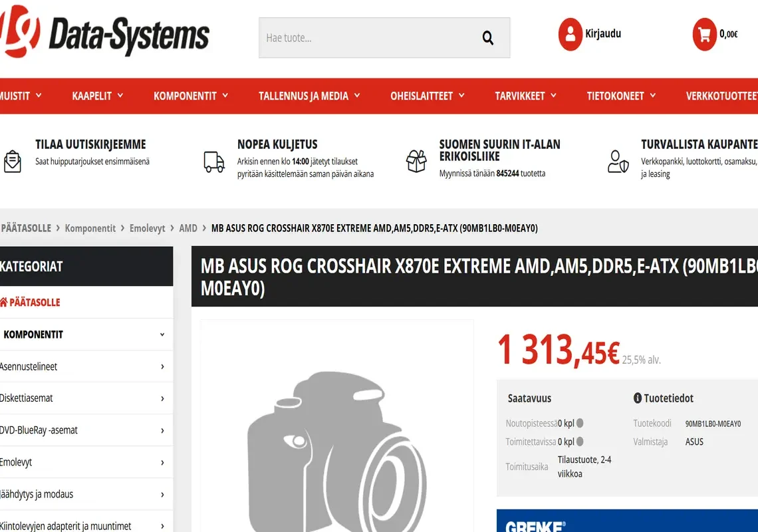Click the Nopea kuljetus heading
Screen dimensions: 758x532
(x=277, y=144)
